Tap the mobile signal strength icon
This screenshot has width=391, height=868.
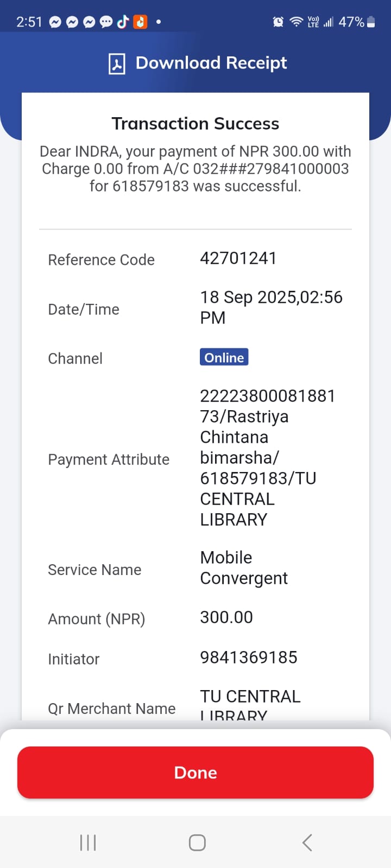click(x=328, y=22)
